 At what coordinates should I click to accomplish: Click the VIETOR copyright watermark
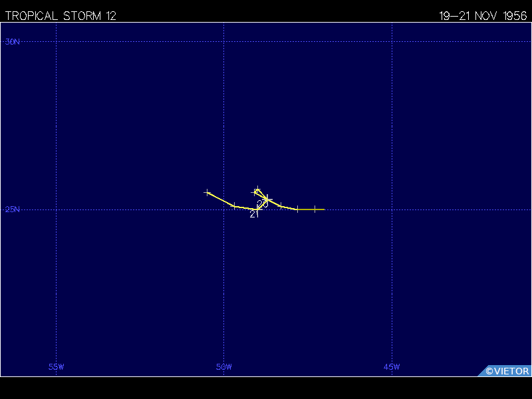[x=507, y=371]
